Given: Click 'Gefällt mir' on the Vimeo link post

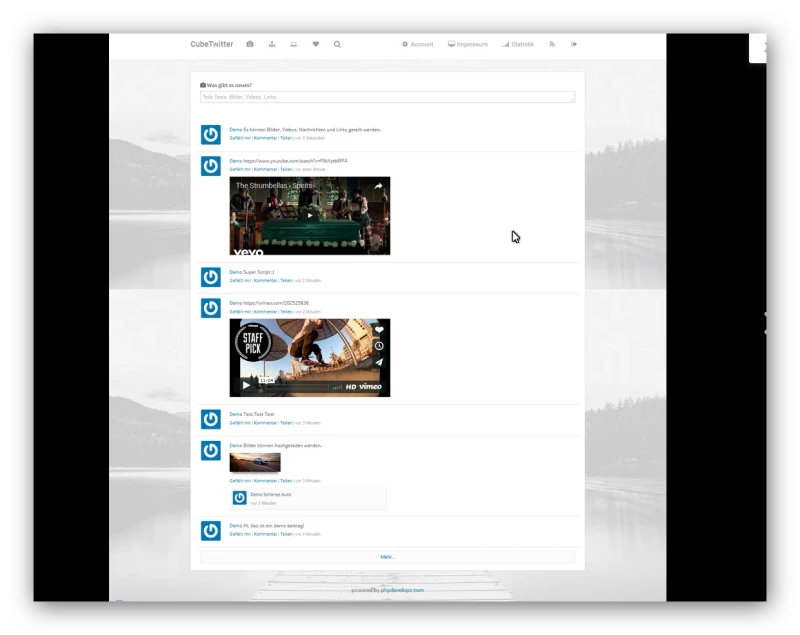Looking at the screenshot, I should pos(240,312).
